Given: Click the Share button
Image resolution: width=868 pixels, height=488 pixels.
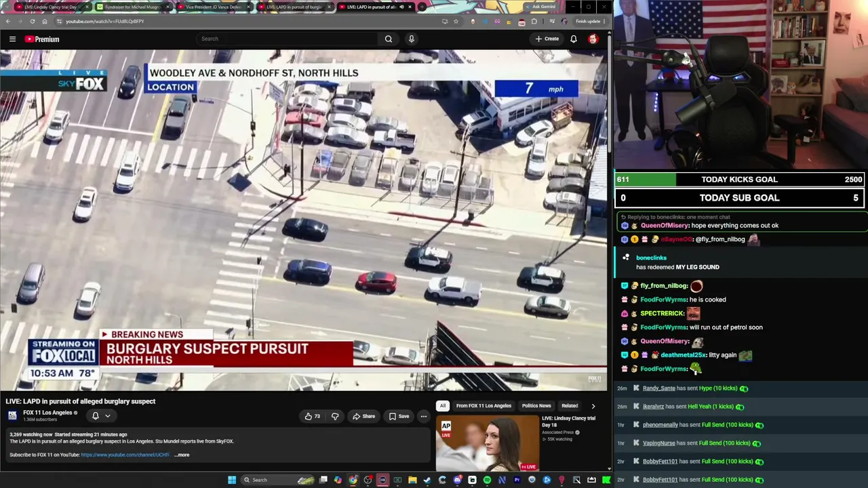Looking at the screenshot, I should pos(364,416).
